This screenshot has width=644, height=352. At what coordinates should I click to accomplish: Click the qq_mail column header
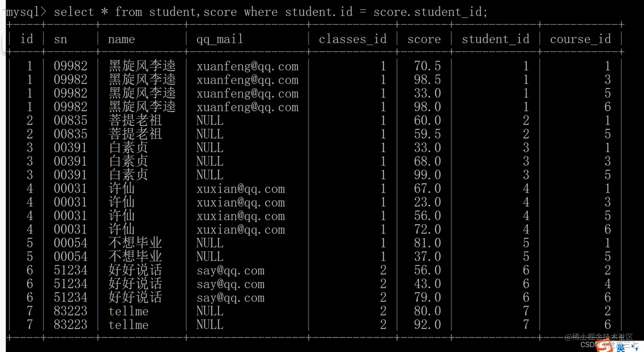coord(220,39)
